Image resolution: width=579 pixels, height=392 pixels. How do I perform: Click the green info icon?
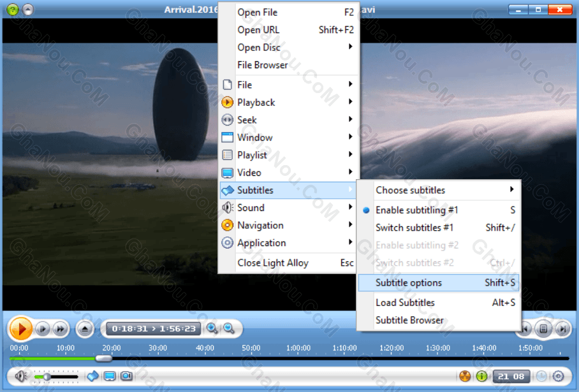[x=481, y=376]
